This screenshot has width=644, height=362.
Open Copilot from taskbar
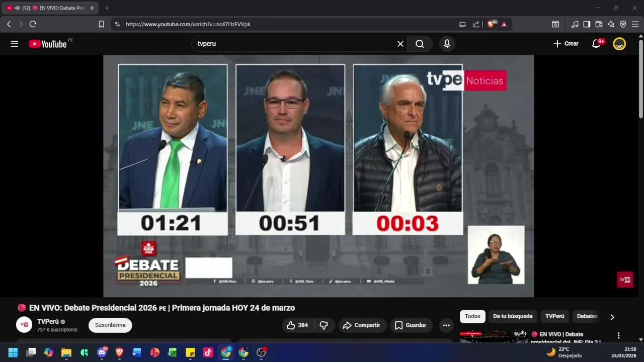coord(49,352)
